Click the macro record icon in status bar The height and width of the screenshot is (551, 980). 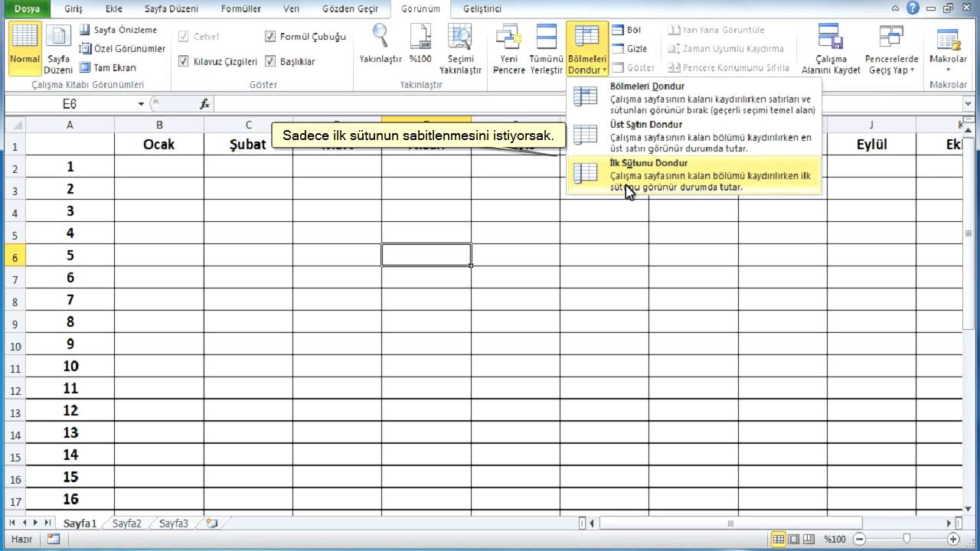point(53,539)
